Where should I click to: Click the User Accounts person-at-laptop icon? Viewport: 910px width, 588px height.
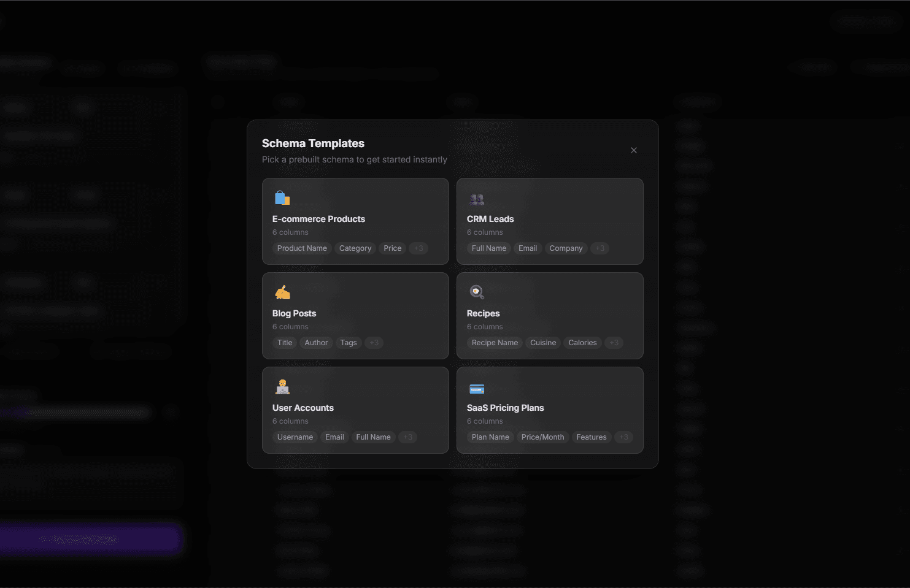[282, 386]
